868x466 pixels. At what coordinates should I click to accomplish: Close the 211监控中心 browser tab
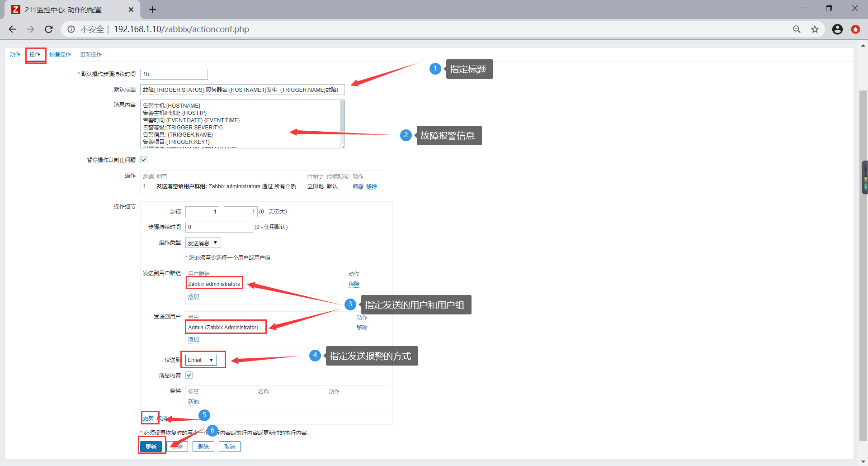point(131,10)
